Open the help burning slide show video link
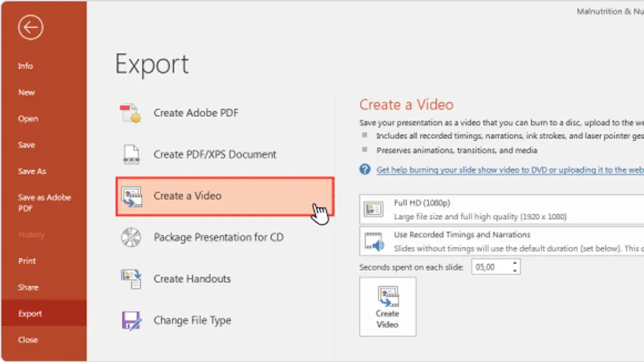Screen dimensions: 644x362 coord(510,169)
